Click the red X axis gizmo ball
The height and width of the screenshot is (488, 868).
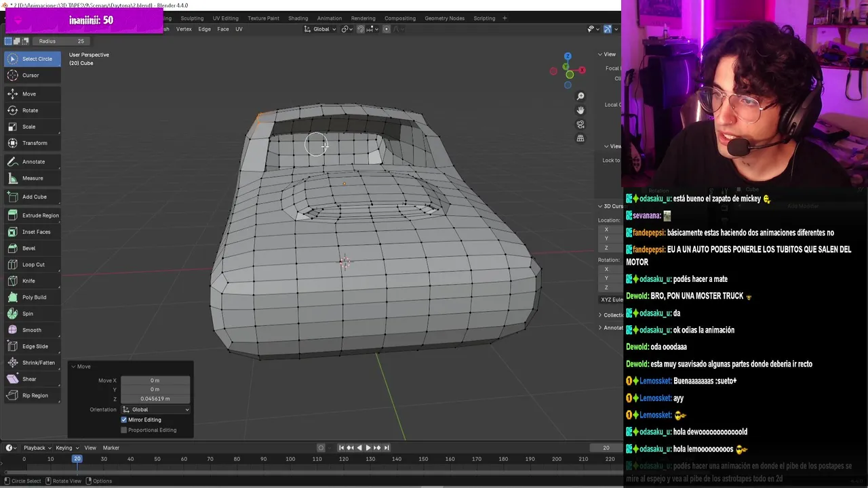pyautogui.click(x=582, y=70)
